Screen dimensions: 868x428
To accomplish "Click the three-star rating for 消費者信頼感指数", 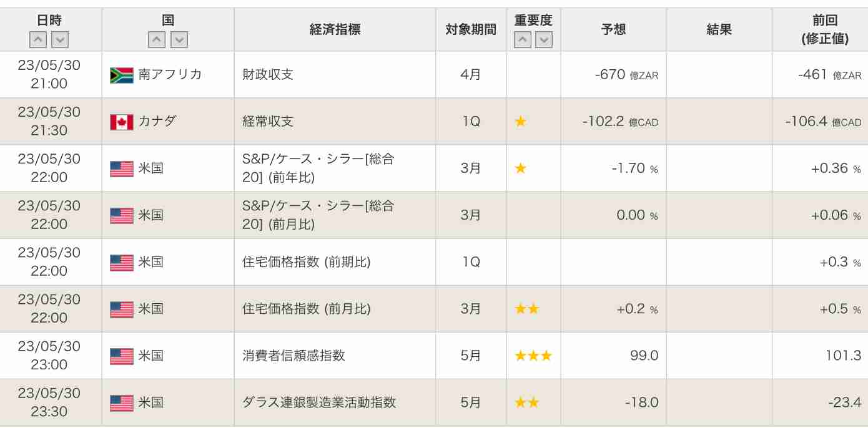I will 533,356.
